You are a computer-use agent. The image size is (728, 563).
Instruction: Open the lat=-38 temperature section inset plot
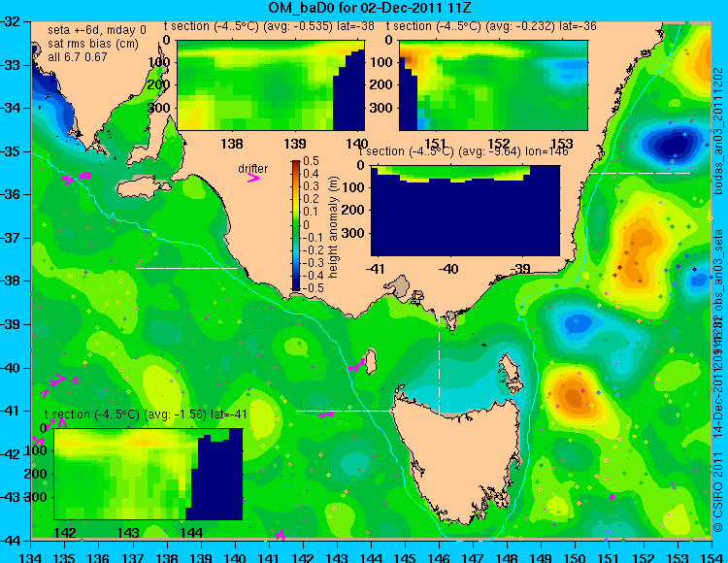[271, 85]
